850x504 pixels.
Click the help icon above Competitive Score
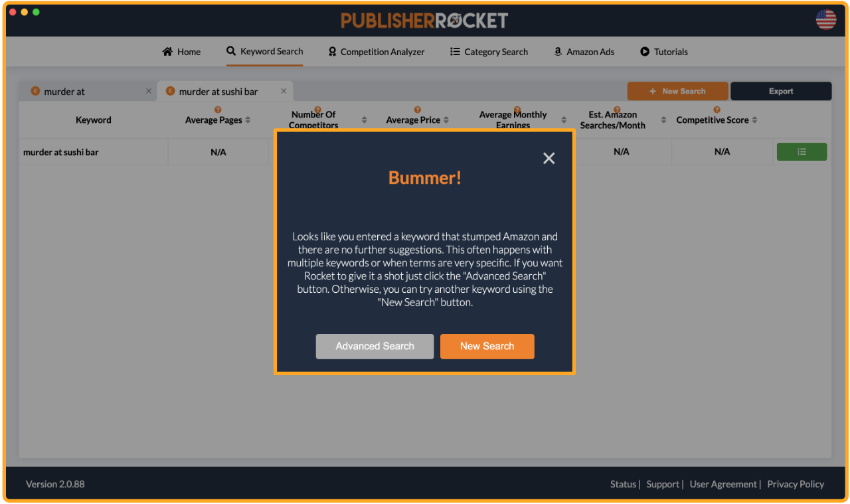tap(717, 110)
